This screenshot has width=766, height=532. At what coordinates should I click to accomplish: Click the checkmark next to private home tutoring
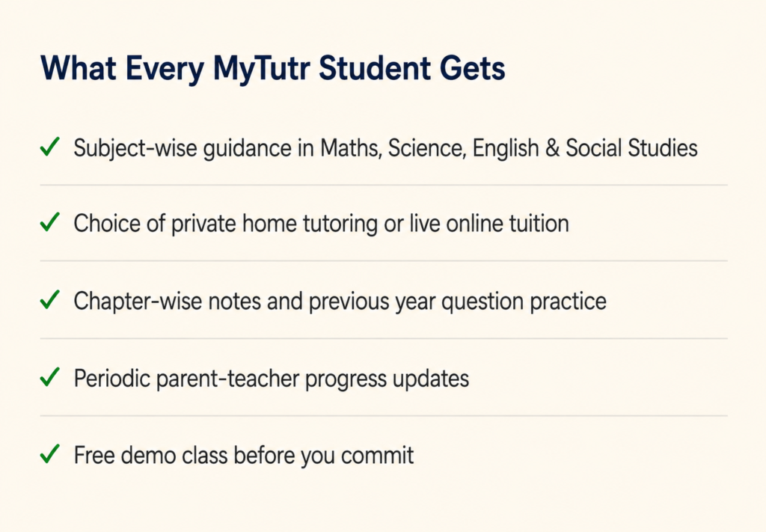click(50, 221)
